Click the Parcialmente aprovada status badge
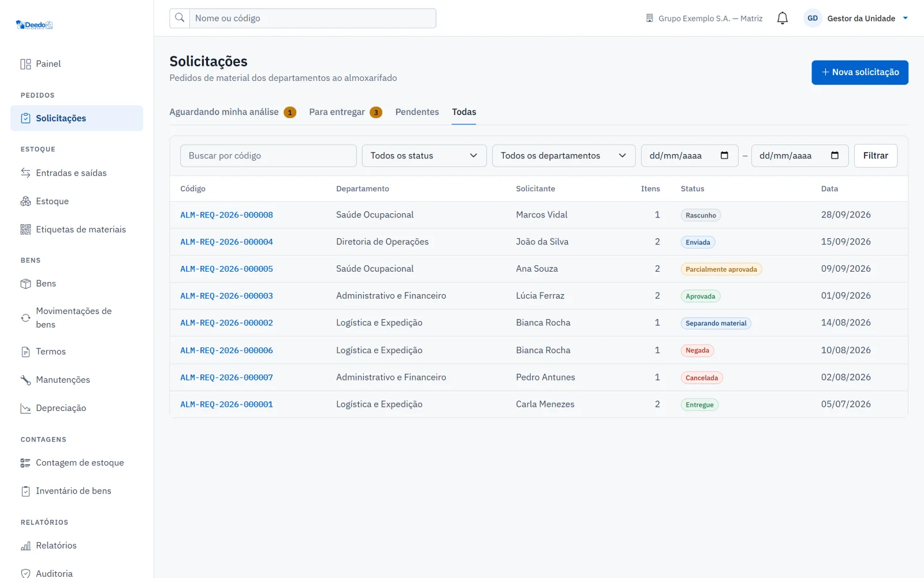Image resolution: width=924 pixels, height=578 pixels. [x=721, y=269]
